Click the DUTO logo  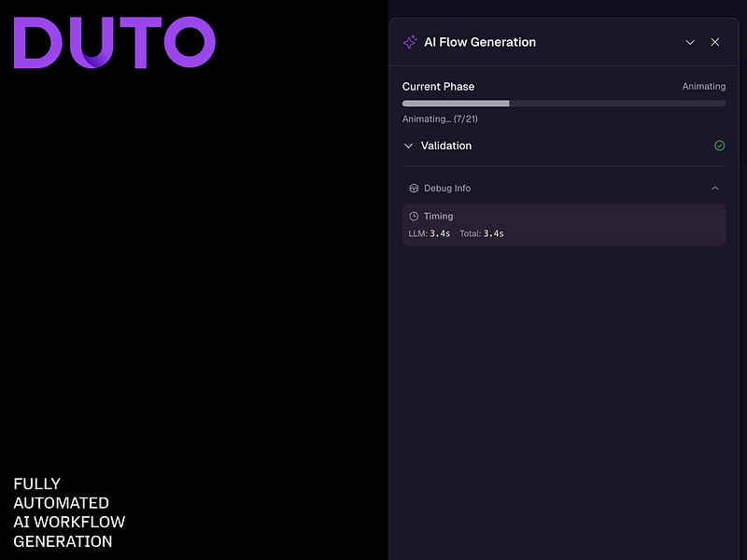point(114,42)
